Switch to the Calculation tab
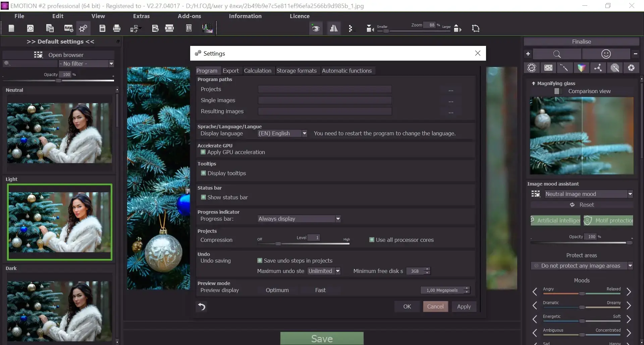 point(258,71)
